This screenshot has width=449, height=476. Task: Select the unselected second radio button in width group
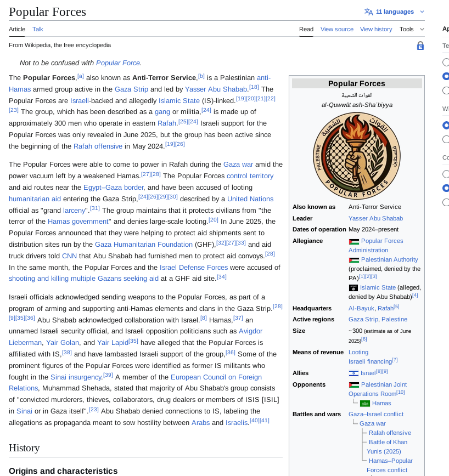(446, 139)
